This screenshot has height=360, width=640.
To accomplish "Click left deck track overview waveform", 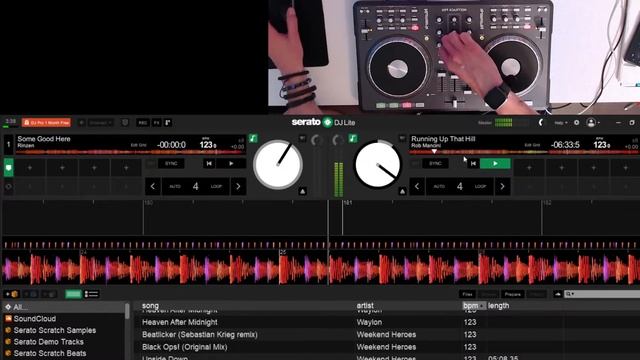I will click(131, 152).
